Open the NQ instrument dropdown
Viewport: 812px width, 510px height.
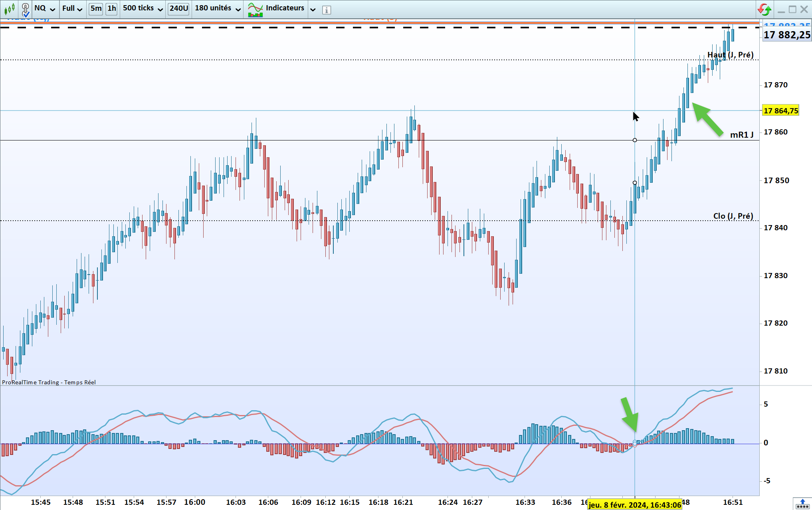tap(45, 8)
